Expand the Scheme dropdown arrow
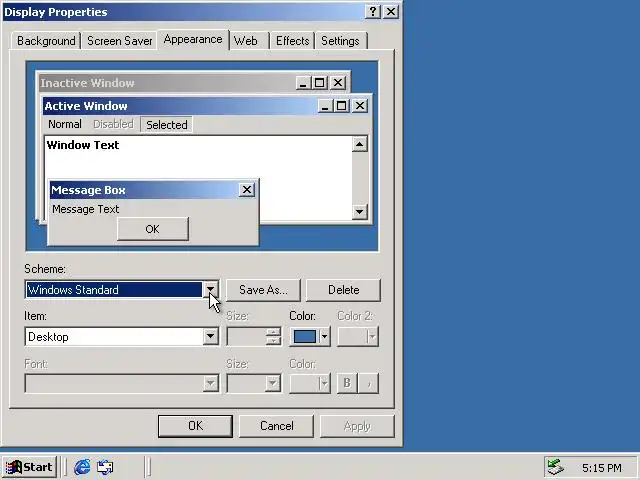This screenshot has width=640, height=480. pos(210,289)
